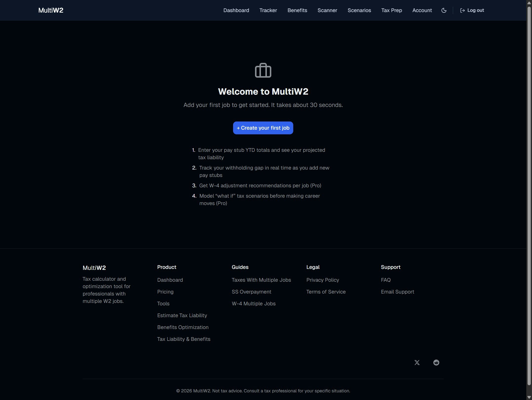Go to Tax Prep
Viewport: 532px width, 400px height.
392,10
